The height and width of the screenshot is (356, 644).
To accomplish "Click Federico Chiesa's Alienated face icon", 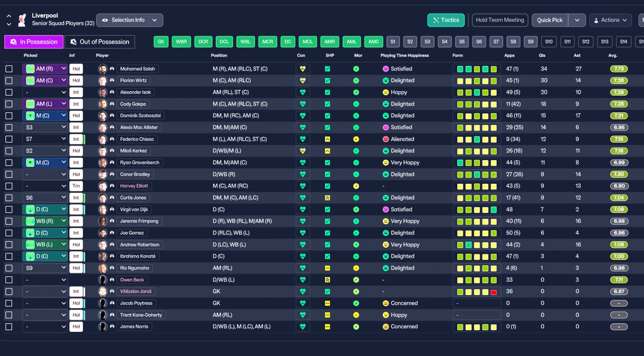I will (386, 139).
